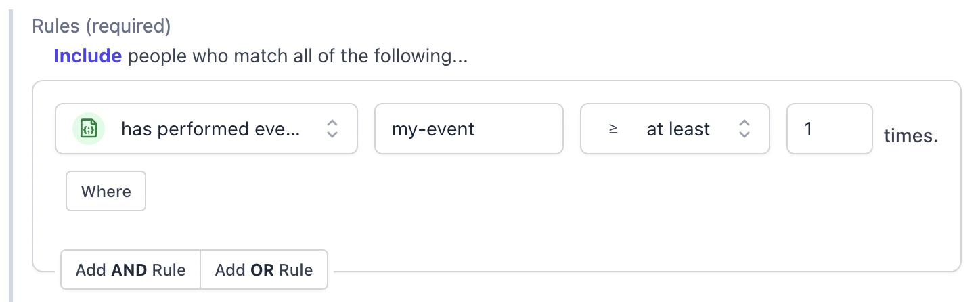Click the up-down chevron beside 'at least'

[x=744, y=129]
